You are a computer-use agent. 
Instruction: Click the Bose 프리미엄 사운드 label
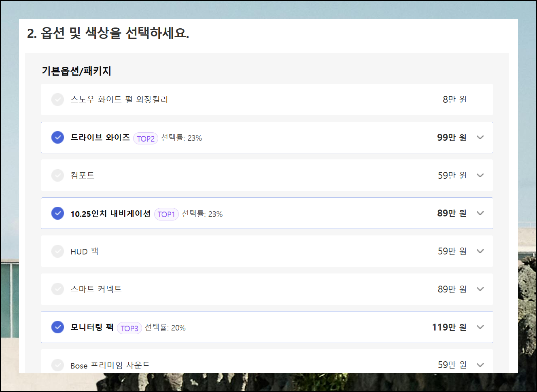click(110, 365)
